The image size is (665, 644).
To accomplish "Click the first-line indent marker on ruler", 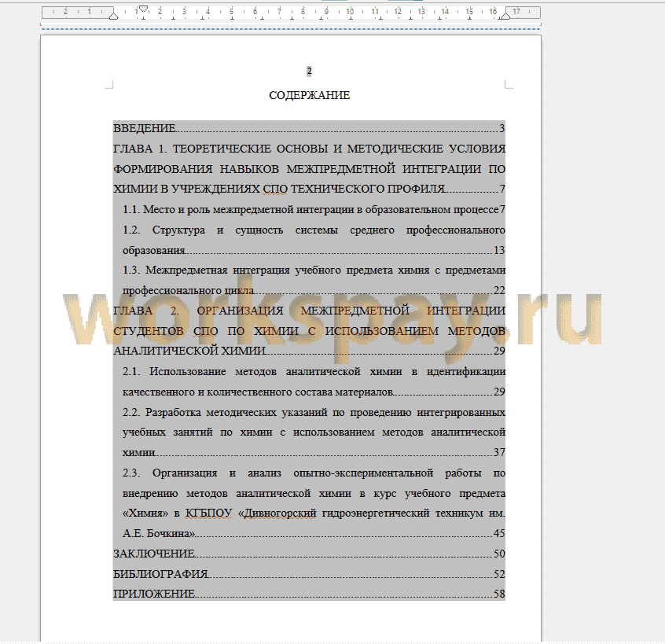I will [x=143, y=9].
